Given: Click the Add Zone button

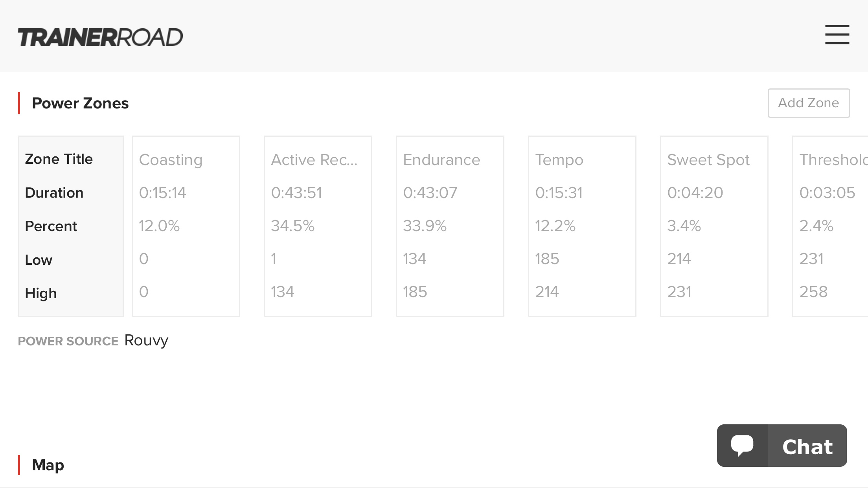Looking at the screenshot, I should 809,103.
